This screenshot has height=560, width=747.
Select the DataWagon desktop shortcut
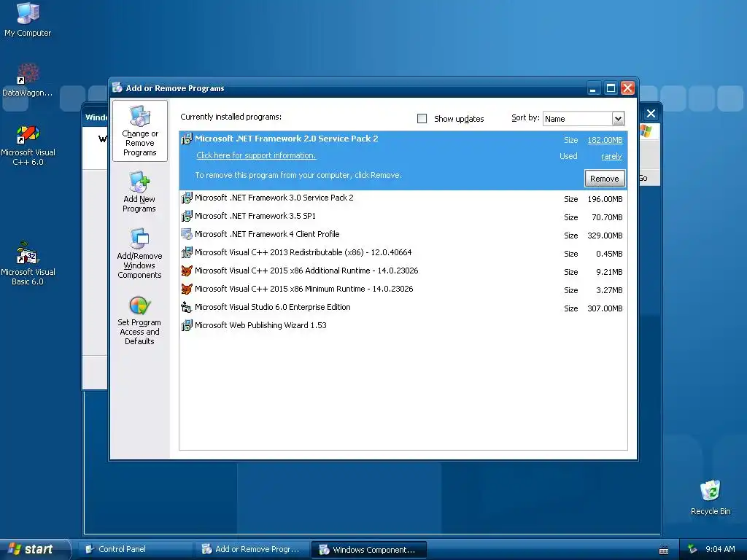click(x=28, y=80)
